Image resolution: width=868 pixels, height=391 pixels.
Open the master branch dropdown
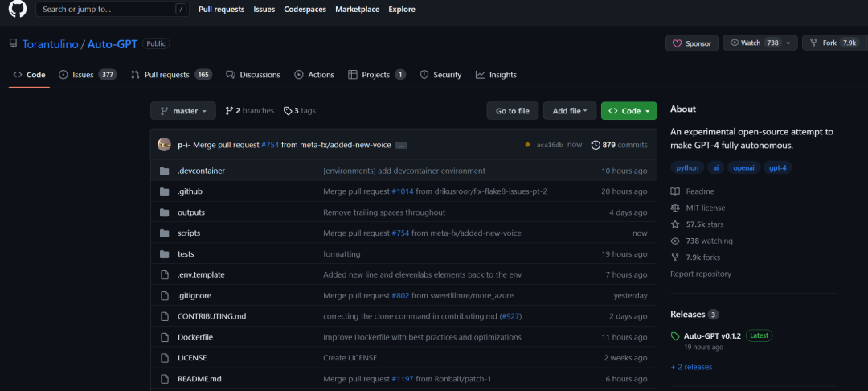(x=183, y=111)
